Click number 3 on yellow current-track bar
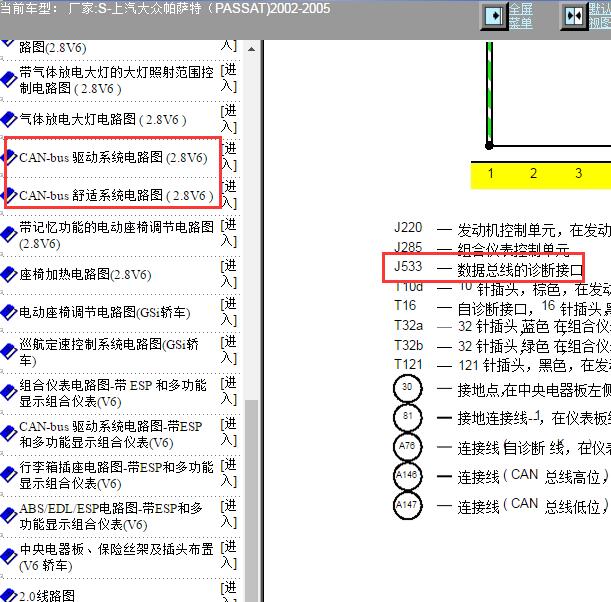 579,173
